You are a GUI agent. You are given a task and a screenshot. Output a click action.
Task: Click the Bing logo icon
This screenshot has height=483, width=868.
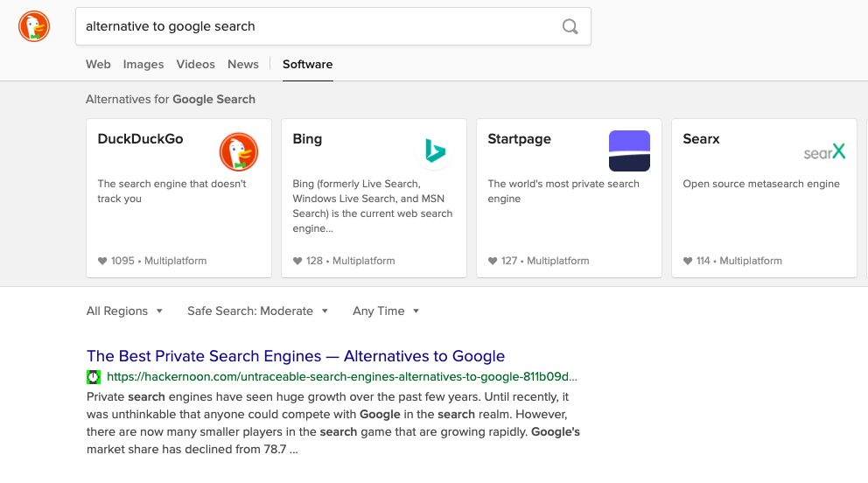435,151
